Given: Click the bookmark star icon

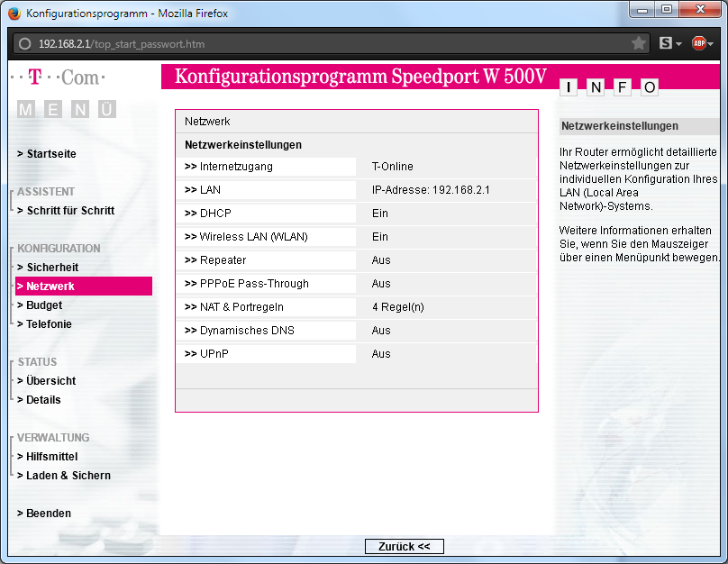Looking at the screenshot, I should pyautogui.click(x=639, y=43).
